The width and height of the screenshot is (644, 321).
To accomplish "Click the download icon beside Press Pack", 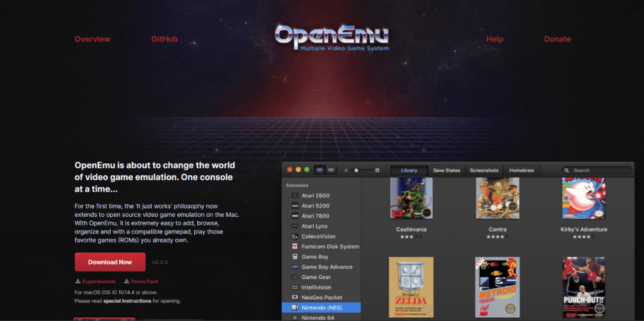I will pyautogui.click(x=126, y=281).
